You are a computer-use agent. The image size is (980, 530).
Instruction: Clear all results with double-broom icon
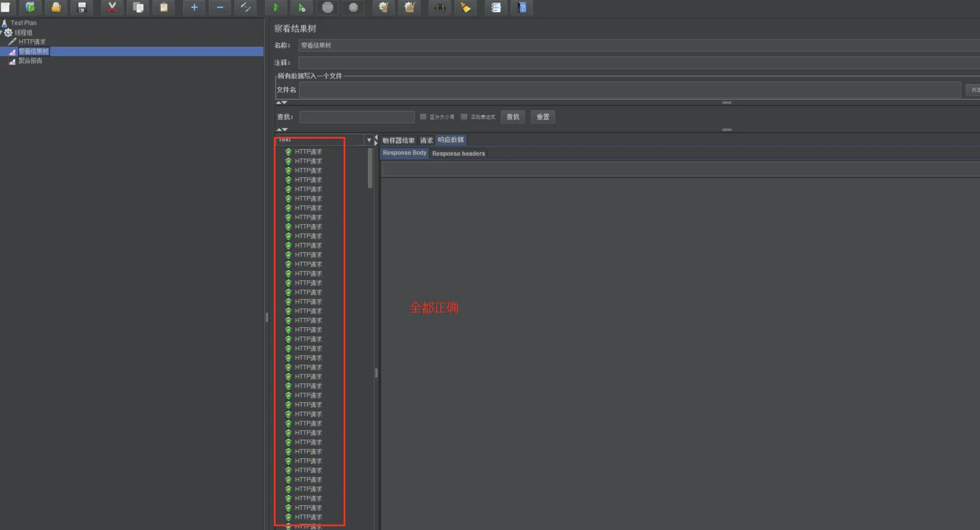pos(410,7)
